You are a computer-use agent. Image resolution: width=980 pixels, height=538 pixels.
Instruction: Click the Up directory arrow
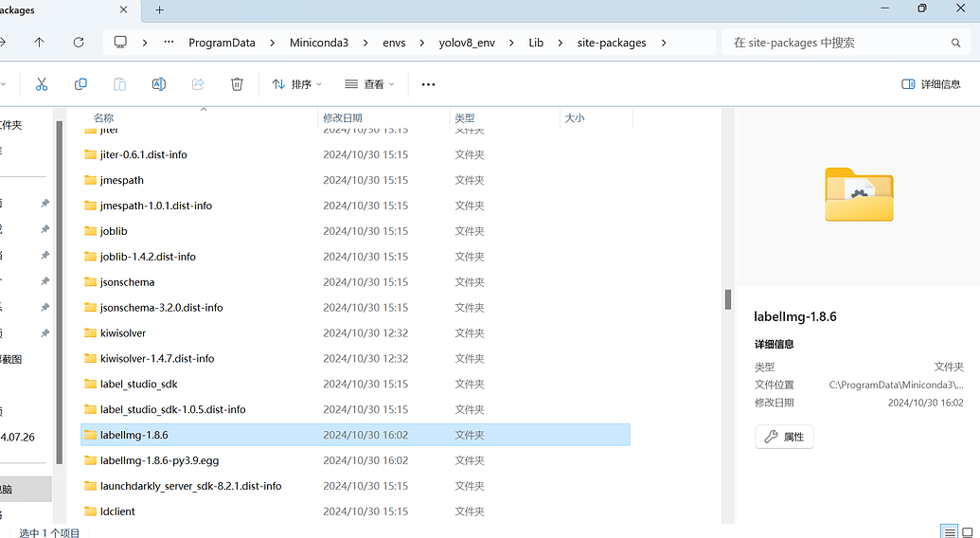point(40,43)
